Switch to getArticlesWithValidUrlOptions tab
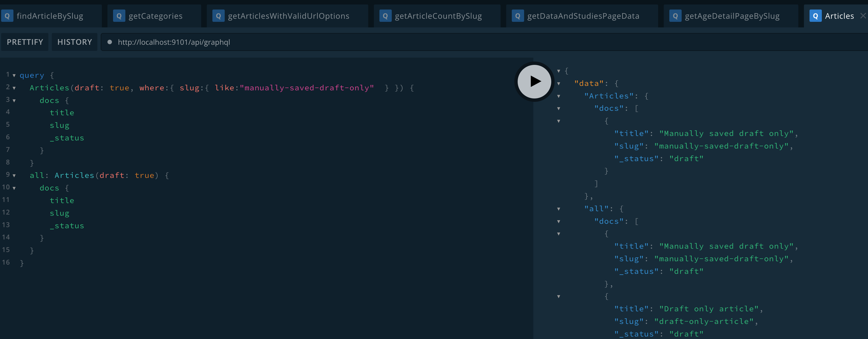This screenshot has height=339, width=868. point(288,16)
